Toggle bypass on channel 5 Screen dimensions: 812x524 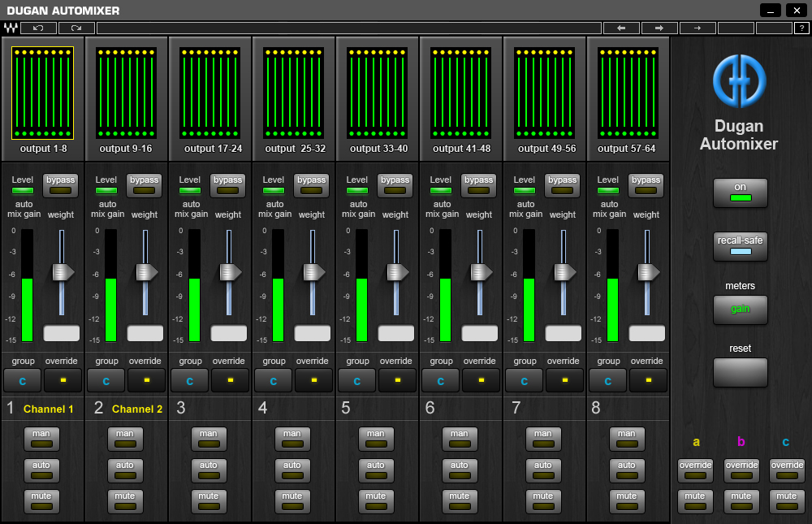(x=395, y=185)
